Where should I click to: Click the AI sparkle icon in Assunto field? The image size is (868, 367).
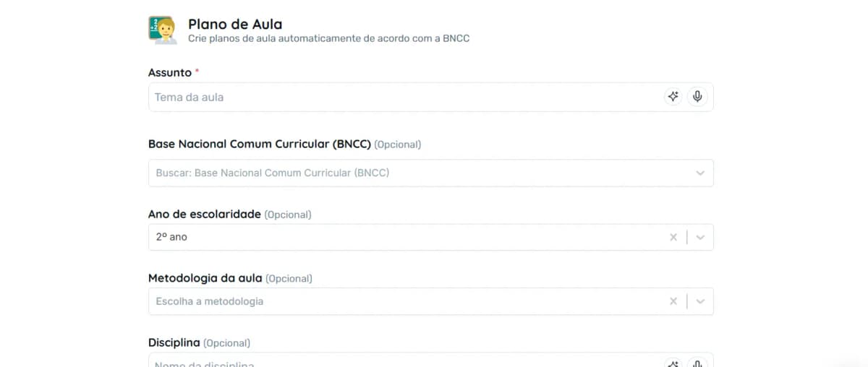point(673,97)
